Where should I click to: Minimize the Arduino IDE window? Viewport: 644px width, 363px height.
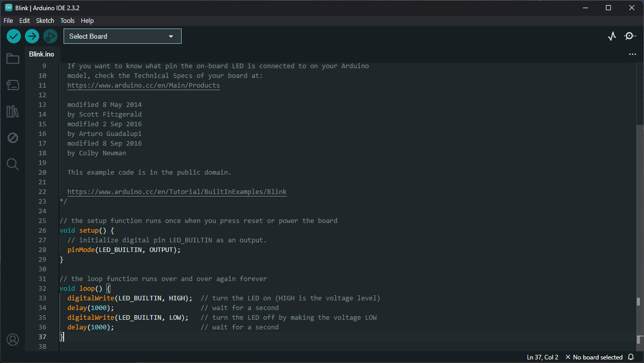point(585,8)
